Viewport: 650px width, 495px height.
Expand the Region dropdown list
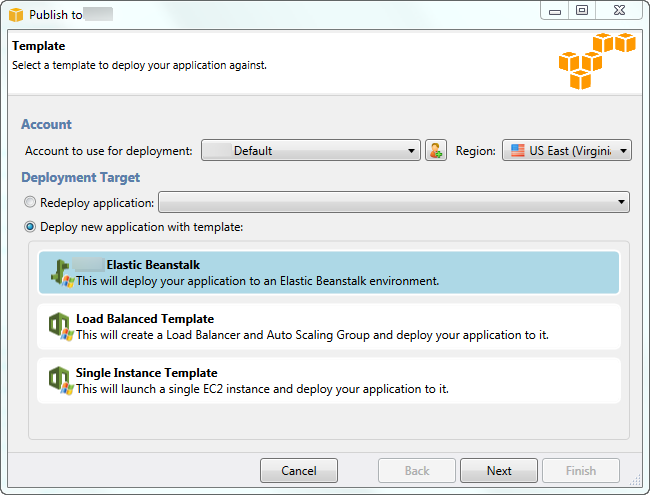coord(624,151)
